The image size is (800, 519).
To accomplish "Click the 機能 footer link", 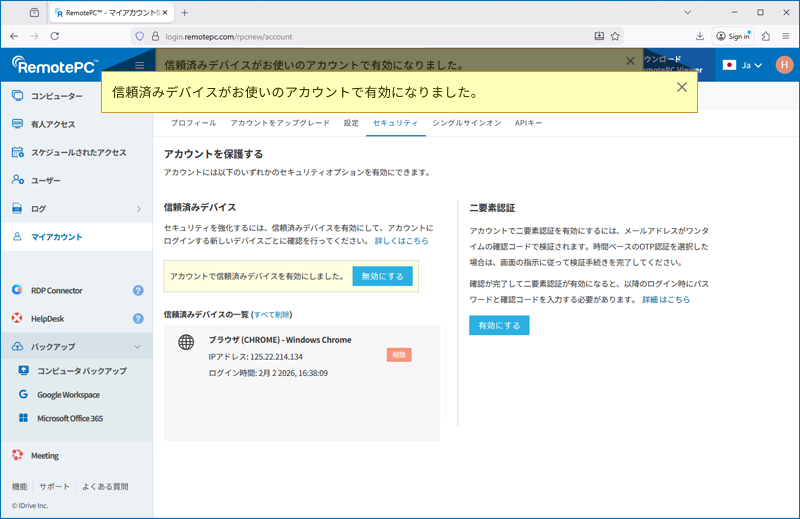I will 19,486.
